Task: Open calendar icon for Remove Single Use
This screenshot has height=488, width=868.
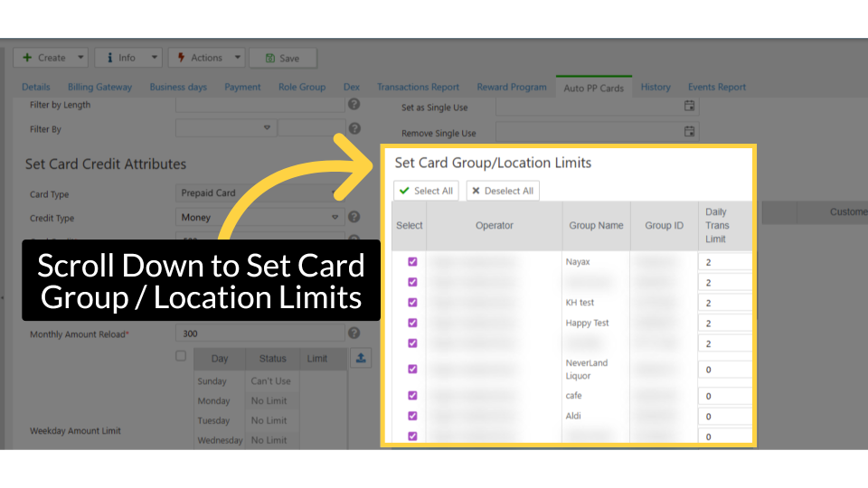Action: pos(689,132)
